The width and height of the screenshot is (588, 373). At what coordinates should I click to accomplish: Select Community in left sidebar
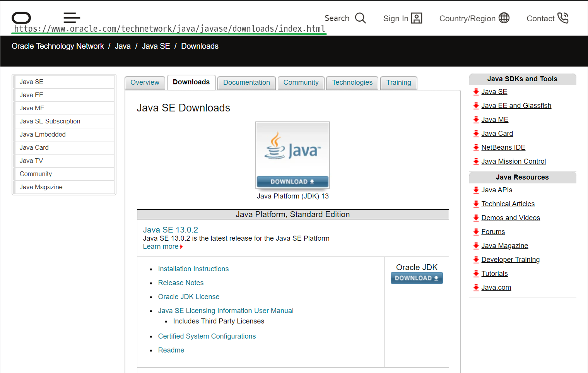point(64,174)
